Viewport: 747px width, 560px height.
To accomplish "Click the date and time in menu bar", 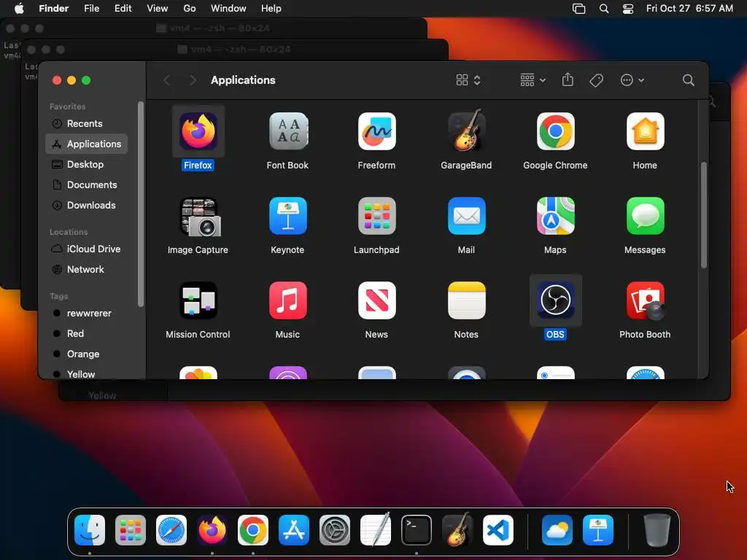I will coord(689,8).
